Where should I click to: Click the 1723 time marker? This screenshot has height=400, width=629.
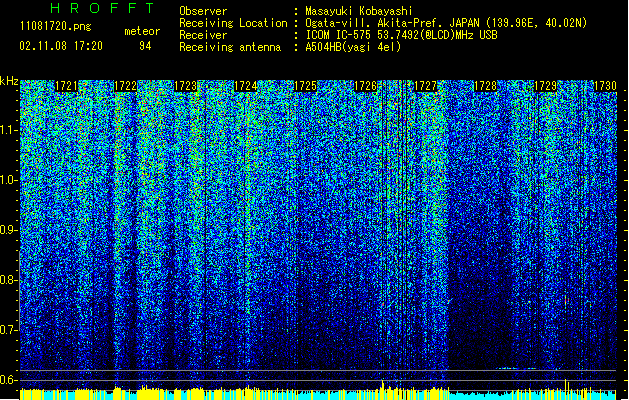(x=186, y=86)
